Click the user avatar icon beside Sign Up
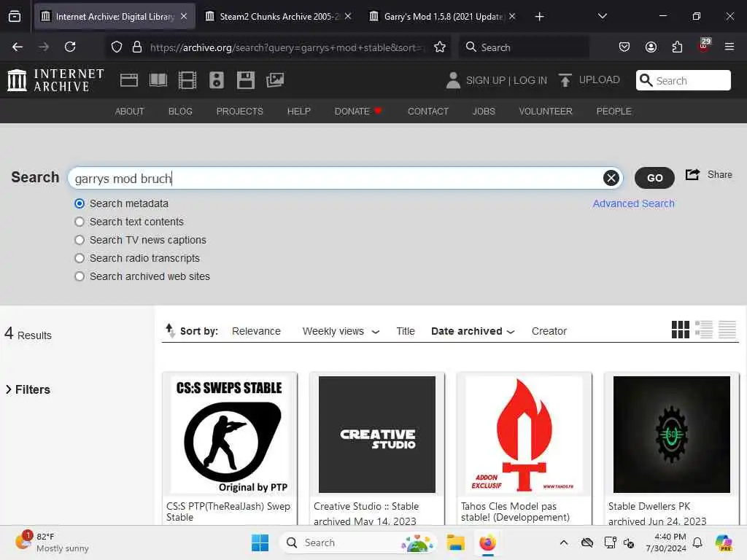This screenshot has height=560, width=747. tap(453, 80)
